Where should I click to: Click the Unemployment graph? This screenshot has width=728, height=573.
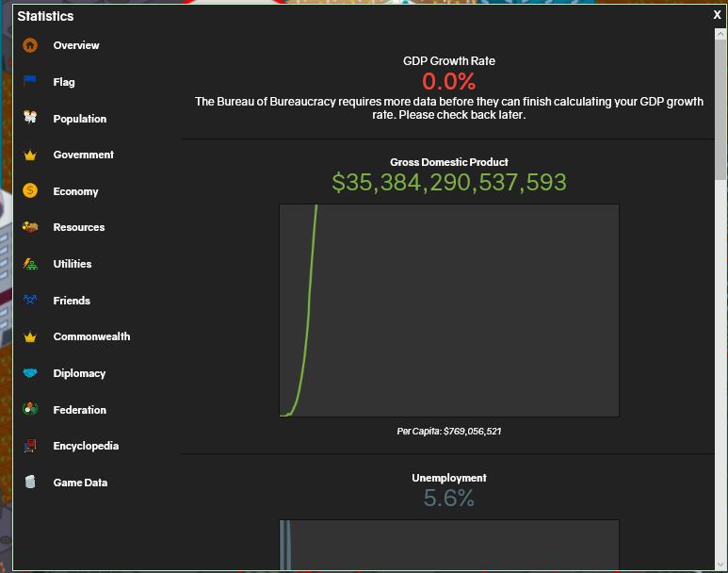coord(449,545)
